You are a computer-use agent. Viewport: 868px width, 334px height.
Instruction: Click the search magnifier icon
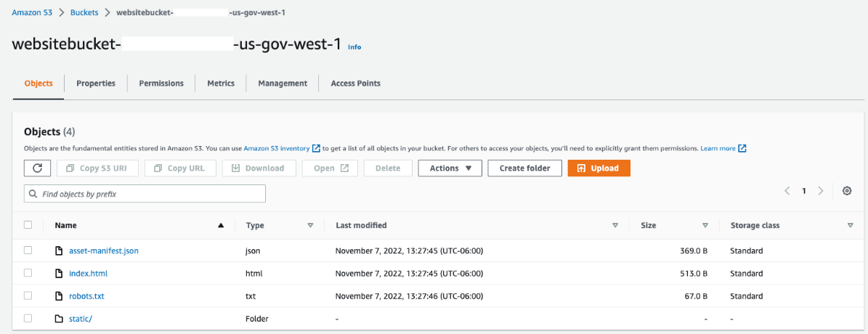[x=33, y=194]
